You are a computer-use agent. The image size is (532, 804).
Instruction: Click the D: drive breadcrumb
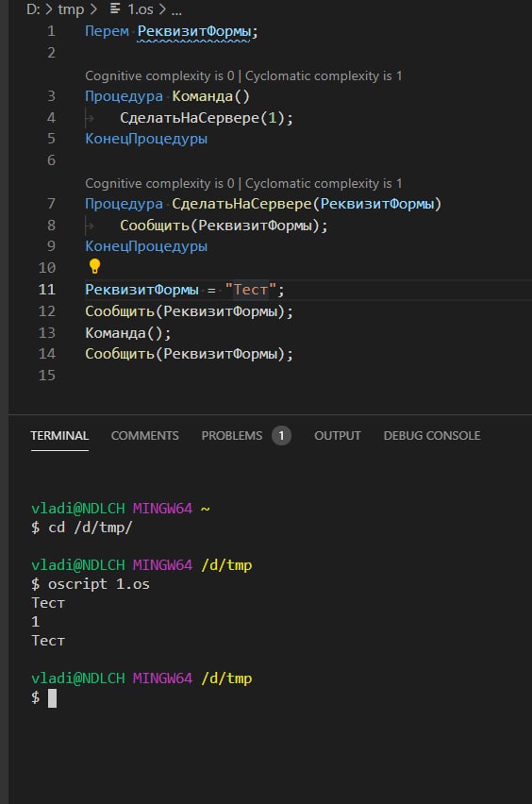click(33, 9)
